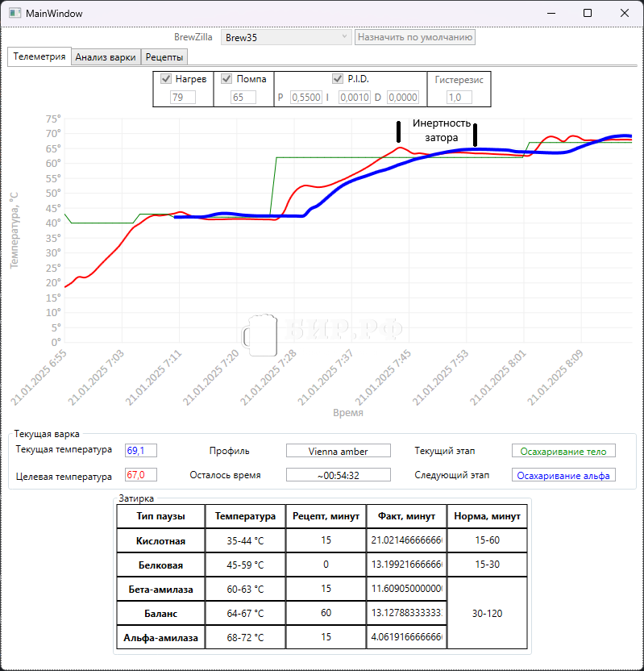Click the Гистерезис value field
Image resolution: width=644 pixels, height=671 pixels.
point(459,97)
